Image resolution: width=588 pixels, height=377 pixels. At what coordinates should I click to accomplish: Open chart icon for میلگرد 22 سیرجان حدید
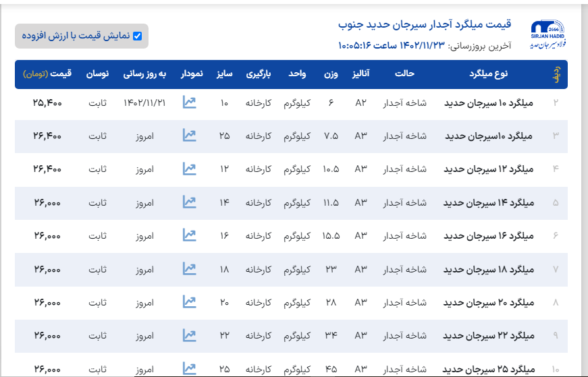coord(189,335)
